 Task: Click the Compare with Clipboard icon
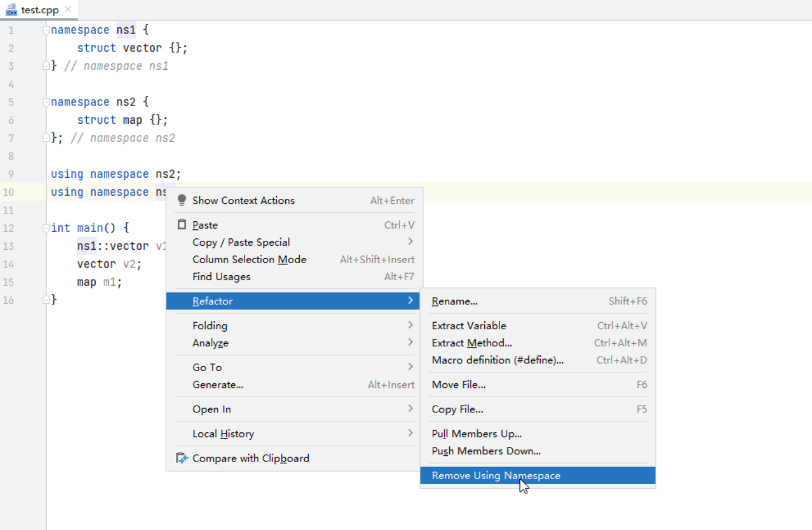click(182, 458)
